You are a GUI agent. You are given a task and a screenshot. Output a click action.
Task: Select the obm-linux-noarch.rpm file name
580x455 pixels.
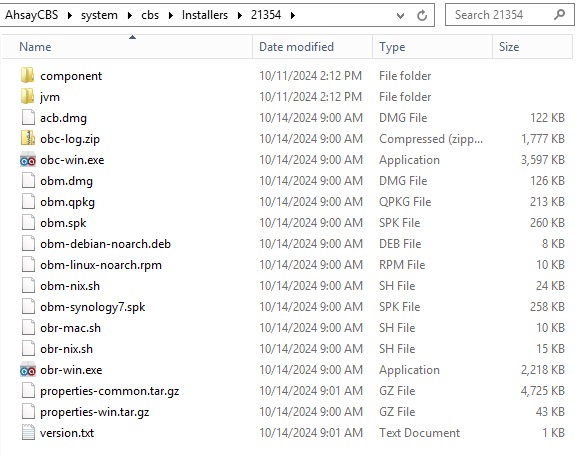(101, 265)
